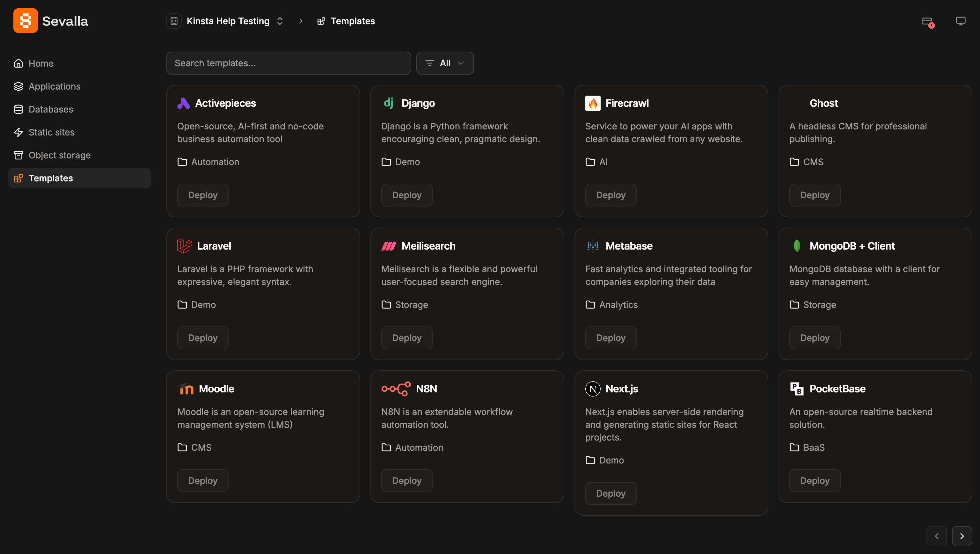The width and height of the screenshot is (980, 554).
Task: Click the Templates breadcrumb link
Action: [352, 21]
